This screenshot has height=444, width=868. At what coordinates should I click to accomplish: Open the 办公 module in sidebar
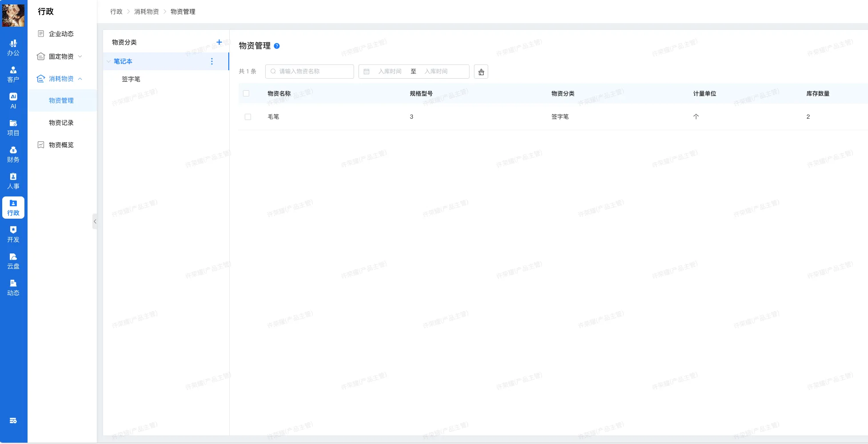point(13,48)
